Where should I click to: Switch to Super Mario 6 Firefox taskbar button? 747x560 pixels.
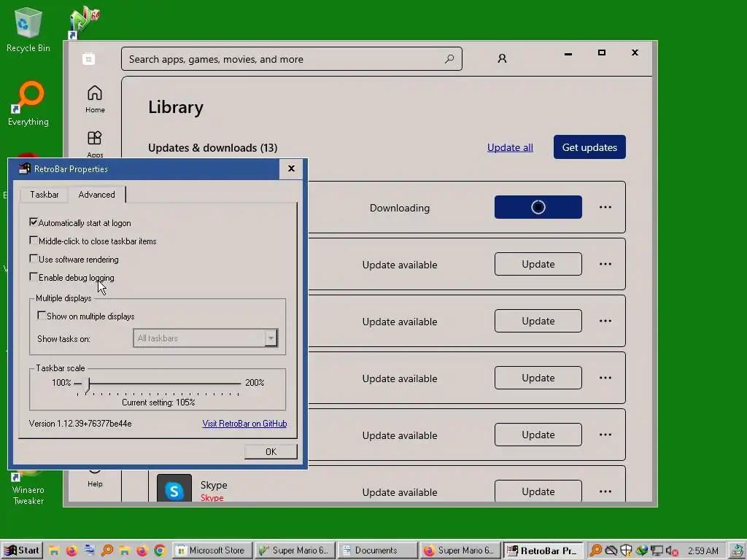460,551
